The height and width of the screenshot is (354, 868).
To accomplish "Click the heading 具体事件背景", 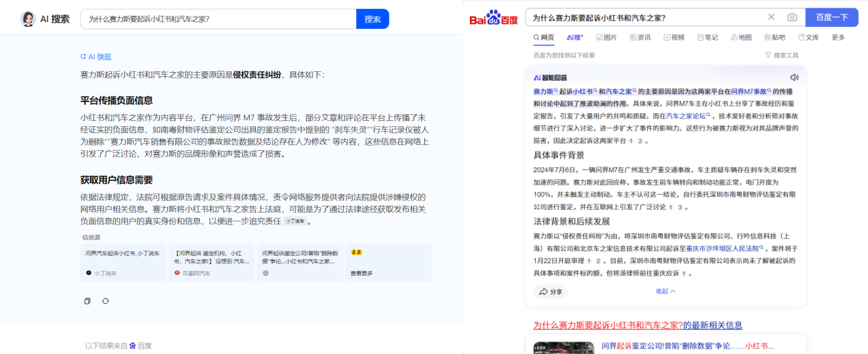I will (559, 155).
